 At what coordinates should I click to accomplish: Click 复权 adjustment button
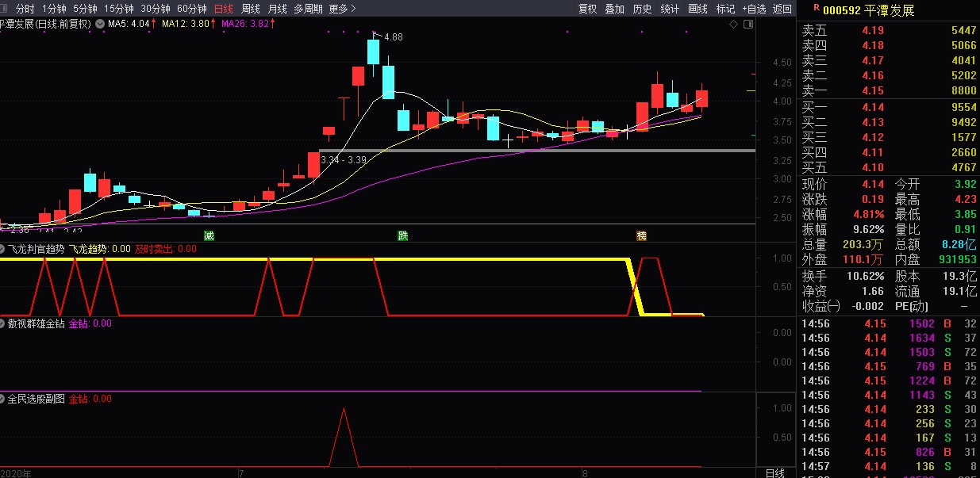coord(587,9)
